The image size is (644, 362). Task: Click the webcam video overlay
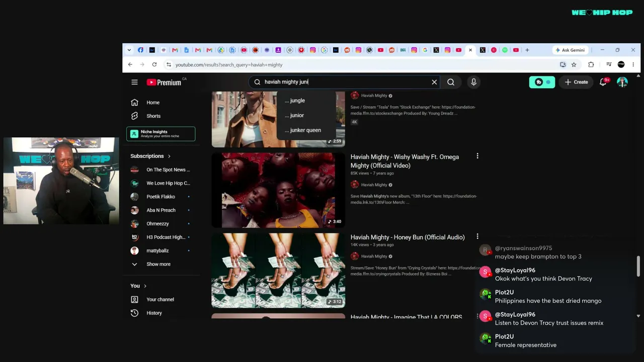point(61,180)
